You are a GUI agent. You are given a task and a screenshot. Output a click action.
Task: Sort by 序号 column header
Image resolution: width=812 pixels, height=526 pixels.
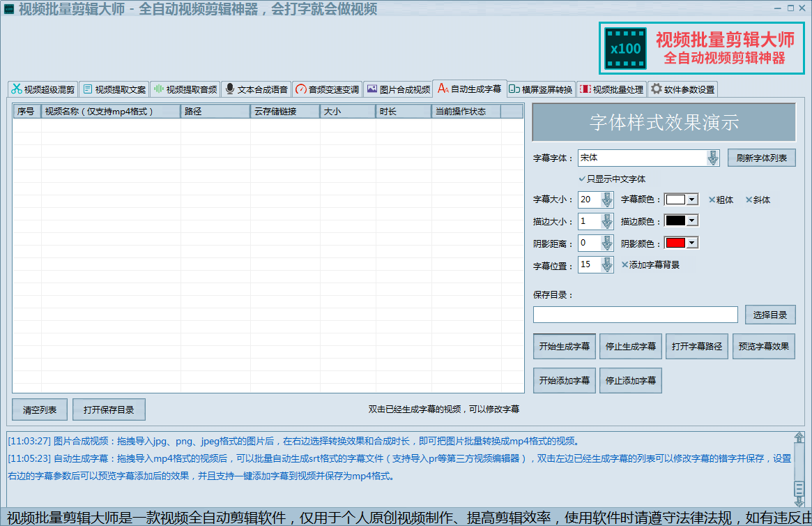[x=27, y=112]
